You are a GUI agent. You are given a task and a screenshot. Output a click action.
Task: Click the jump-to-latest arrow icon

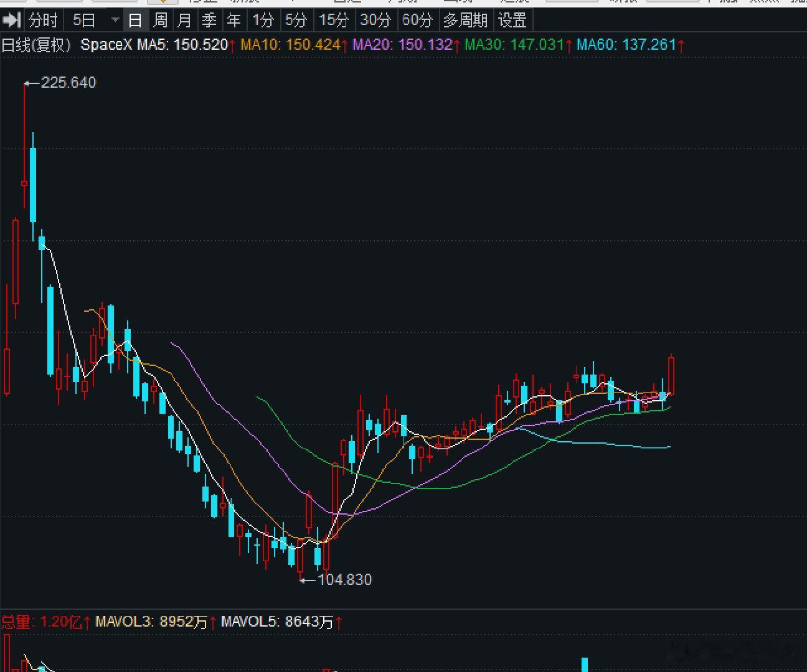click(12, 21)
